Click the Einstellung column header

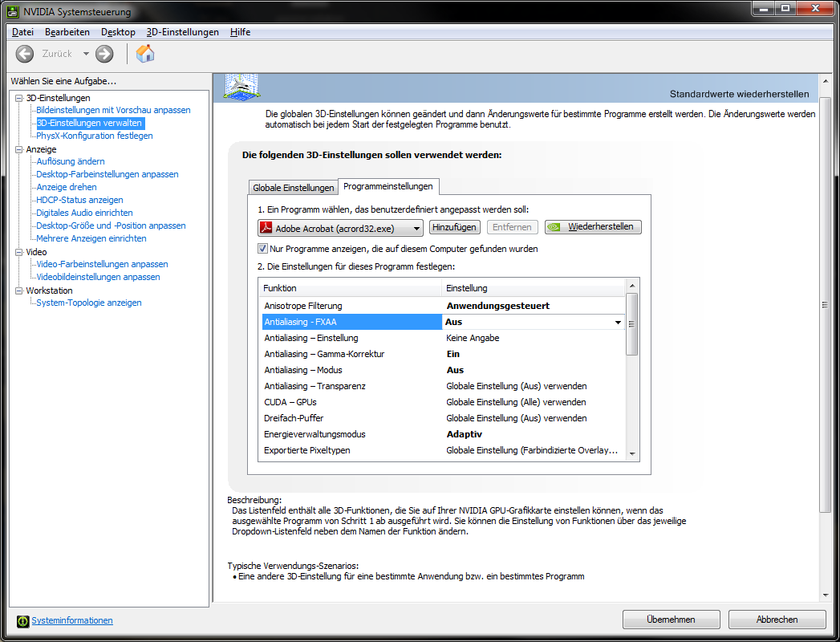(533, 288)
